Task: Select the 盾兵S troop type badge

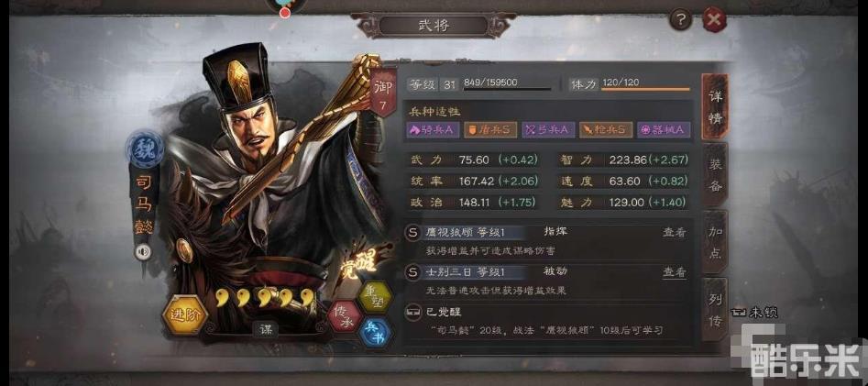Action: (x=490, y=129)
